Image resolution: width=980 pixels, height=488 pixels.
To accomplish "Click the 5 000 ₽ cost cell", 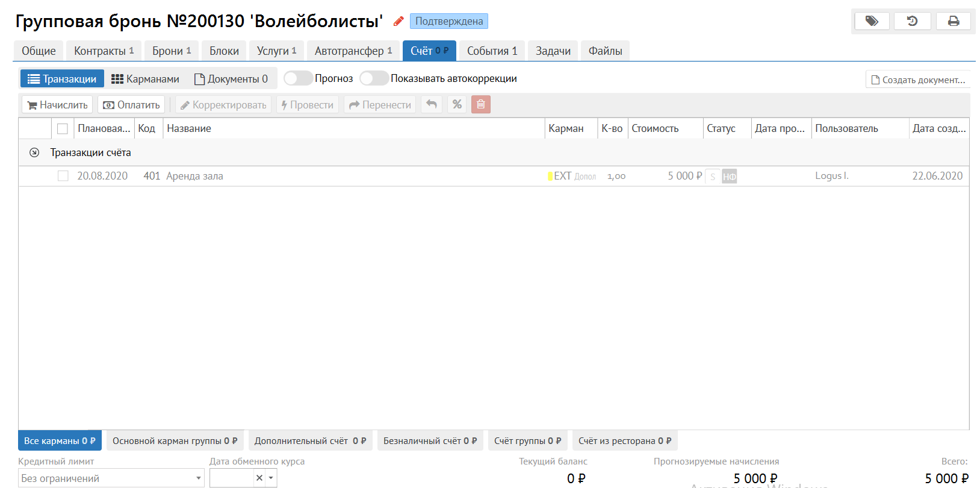I will pos(685,176).
